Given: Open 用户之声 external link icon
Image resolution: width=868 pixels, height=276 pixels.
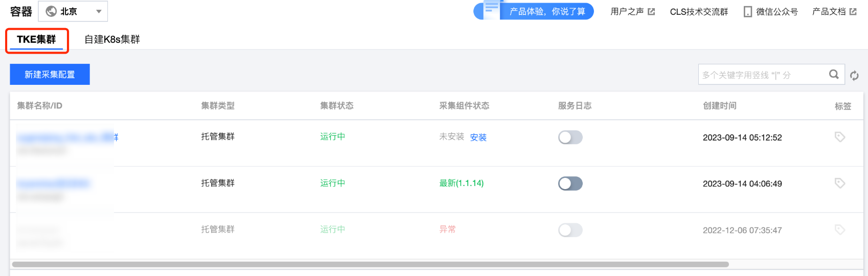Looking at the screenshot, I should click(651, 12).
